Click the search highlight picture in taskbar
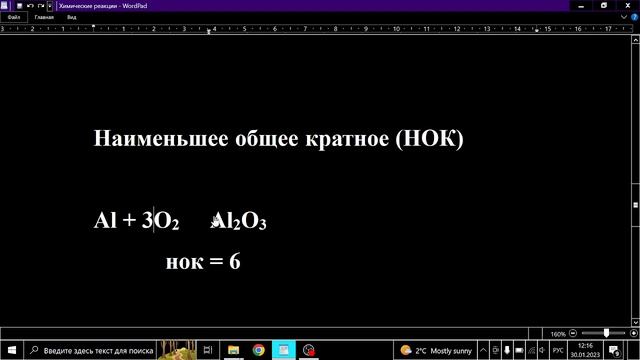The image size is (640, 360). pyautogui.click(x=177, y=350)
